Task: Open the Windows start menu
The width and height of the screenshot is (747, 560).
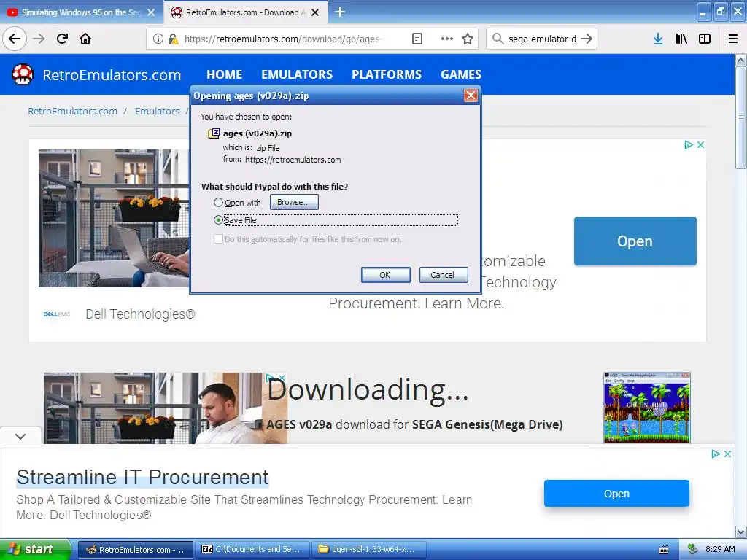Action: (x=35, y=550)
